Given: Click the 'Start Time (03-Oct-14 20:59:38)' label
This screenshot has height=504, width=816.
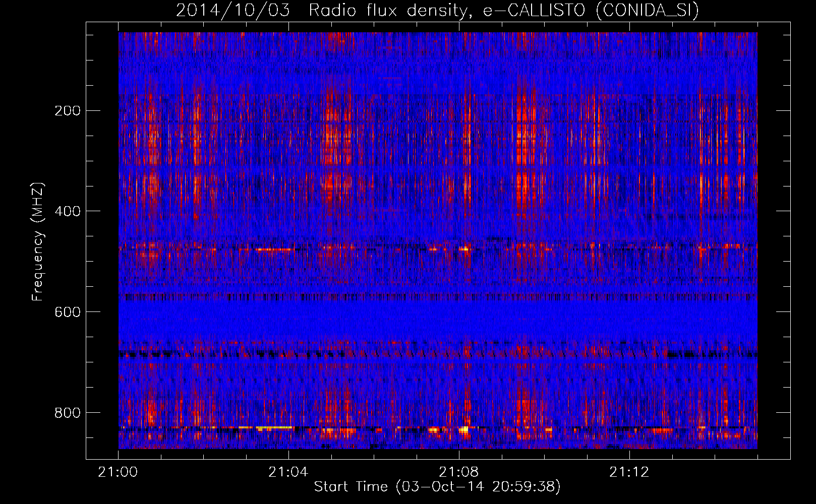Looking at the screenshot, I should pyautogui.click(x=437, y=487).
